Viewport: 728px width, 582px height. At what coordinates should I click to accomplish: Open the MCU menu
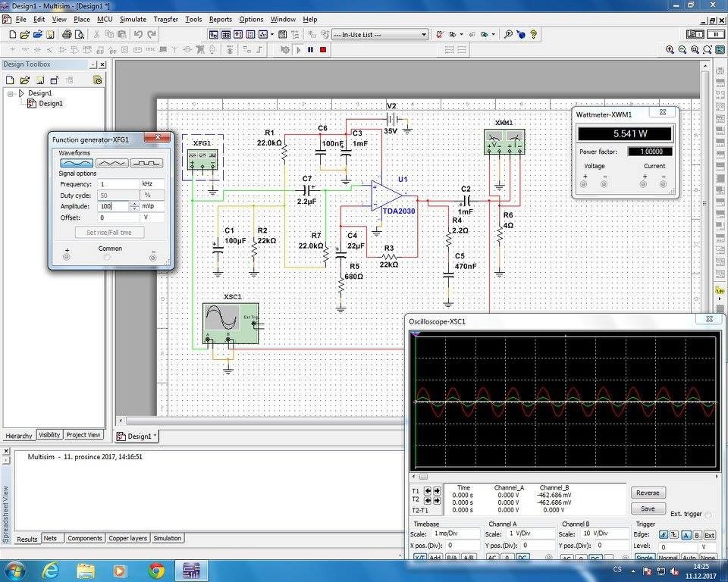pyautogui.click(x=105, y=20)
